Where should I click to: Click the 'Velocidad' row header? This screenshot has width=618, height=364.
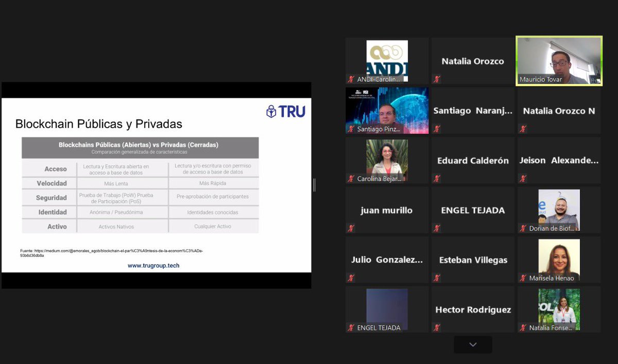pyautogui.click(x=51, y=183)
